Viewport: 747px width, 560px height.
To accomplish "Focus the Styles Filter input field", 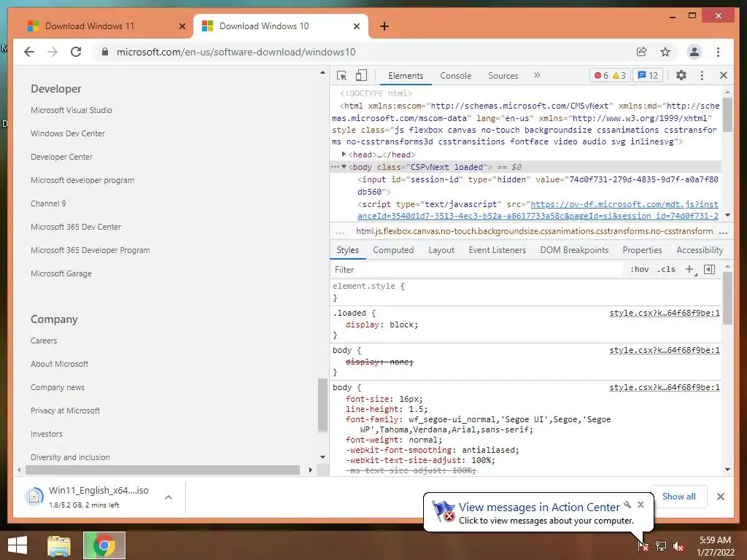I will (x=476, y=270).
